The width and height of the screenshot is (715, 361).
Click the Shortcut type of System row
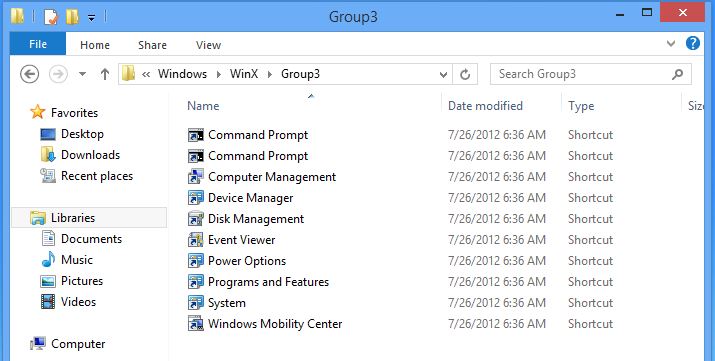point(591,303)
